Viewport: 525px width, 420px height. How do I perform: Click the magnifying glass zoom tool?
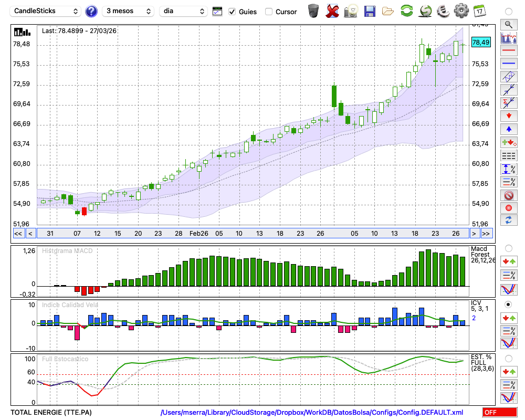click(x=508, y=24)
